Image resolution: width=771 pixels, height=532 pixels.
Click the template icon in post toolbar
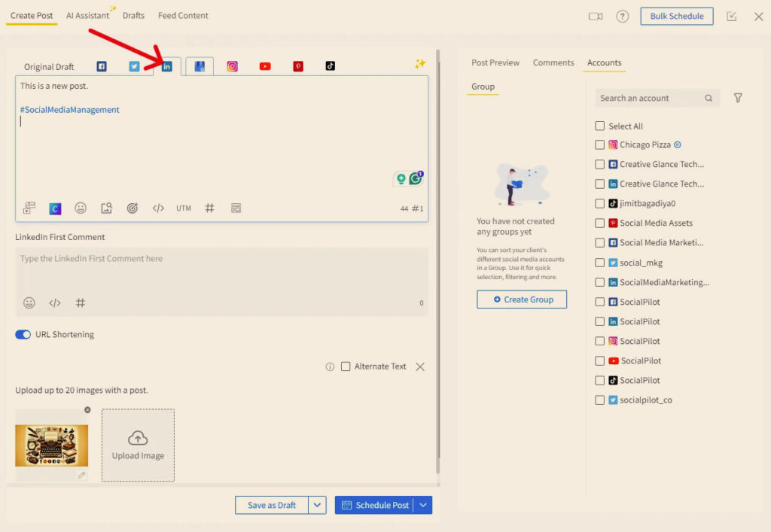236,208
